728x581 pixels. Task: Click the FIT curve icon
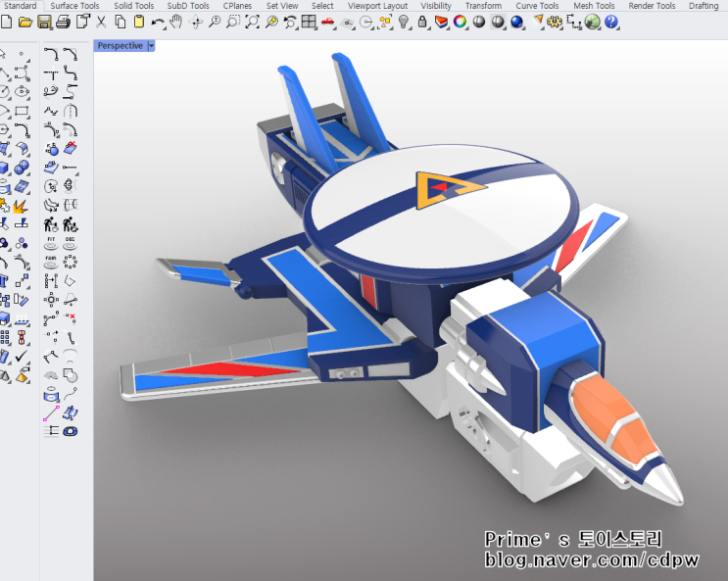[x=51, y=243]
